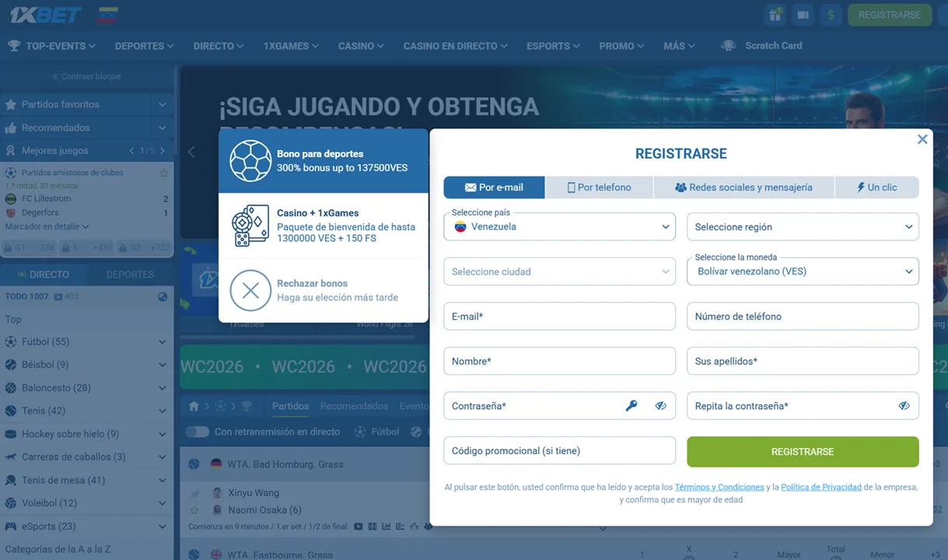The image size is (948, 560).
Task: Click the key icon to generate password
Action: [x=631, y=406]
